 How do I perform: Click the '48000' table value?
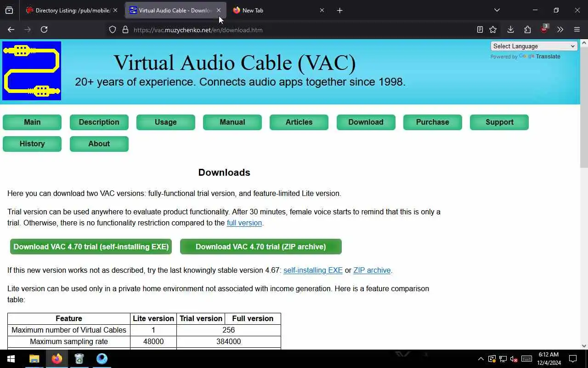[x=153, y=341]
